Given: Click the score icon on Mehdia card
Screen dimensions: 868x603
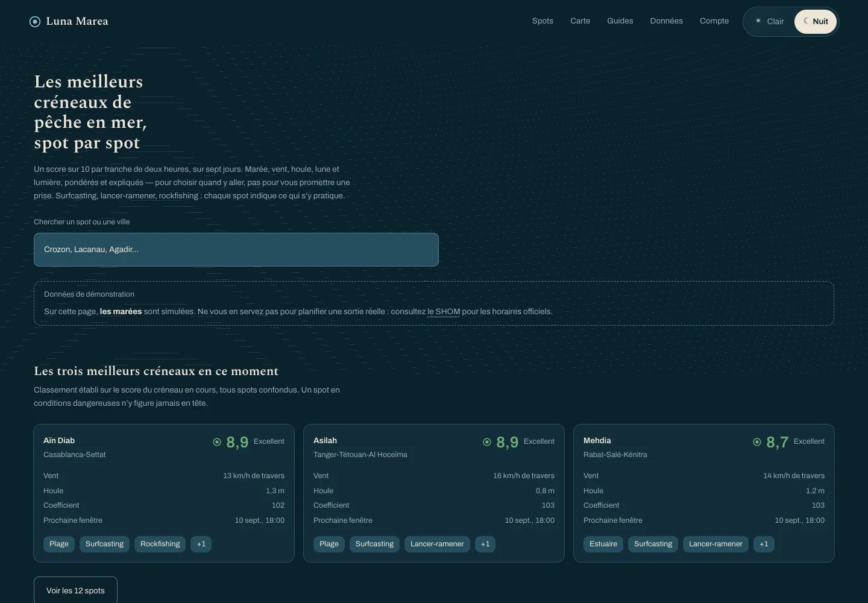Looking at the screenshot, I should point(757,442).
